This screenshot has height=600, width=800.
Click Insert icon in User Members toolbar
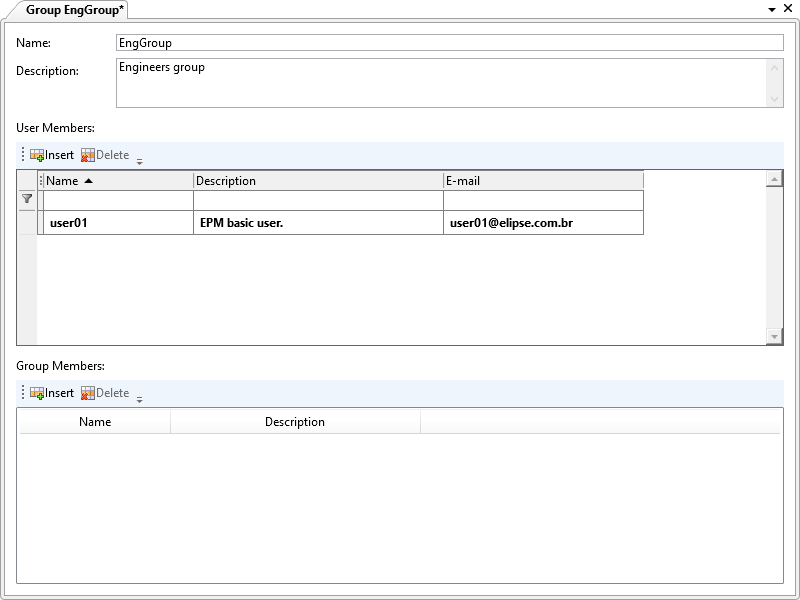pos(37,155)
